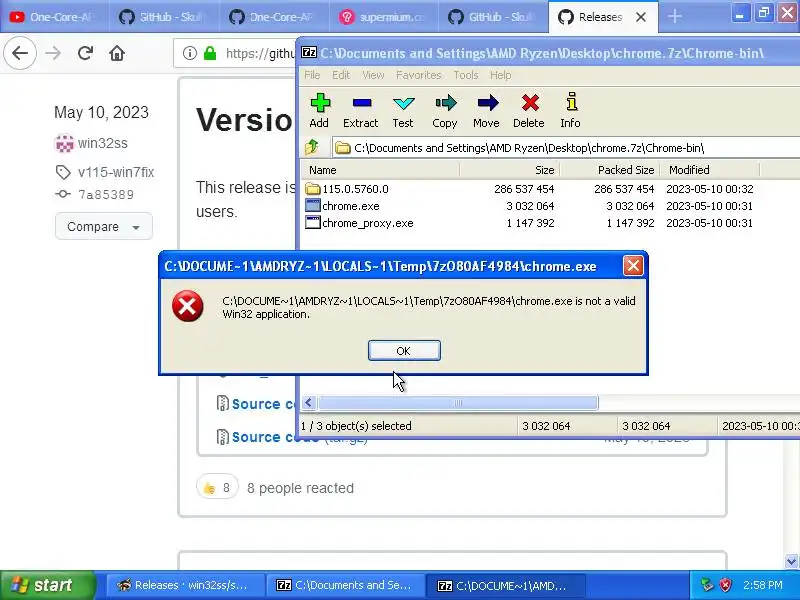This screenshot has height=600, width=800.
Task: Click the 7-Zip path address field
Action: [x=566, y=148]
